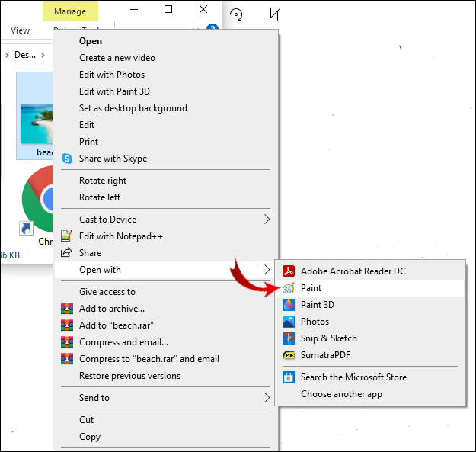The width and height of the screenshot is (476, 452).
Task: Choose Rotate left
Action: pyautogui.click(x=165, y=197)
